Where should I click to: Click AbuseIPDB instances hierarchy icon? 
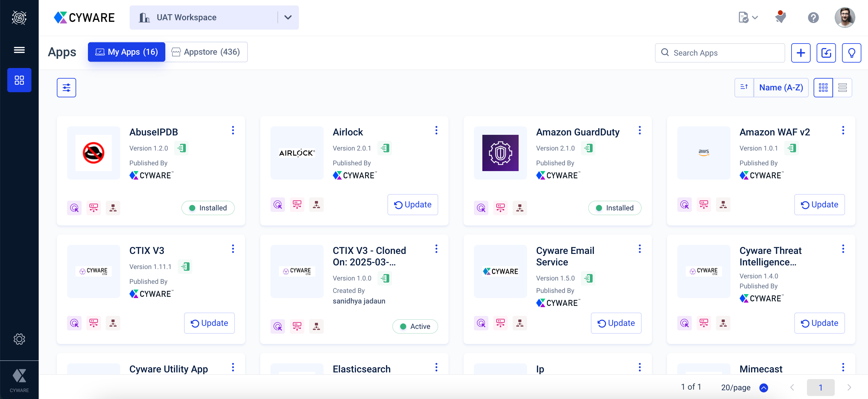[113, 208]
